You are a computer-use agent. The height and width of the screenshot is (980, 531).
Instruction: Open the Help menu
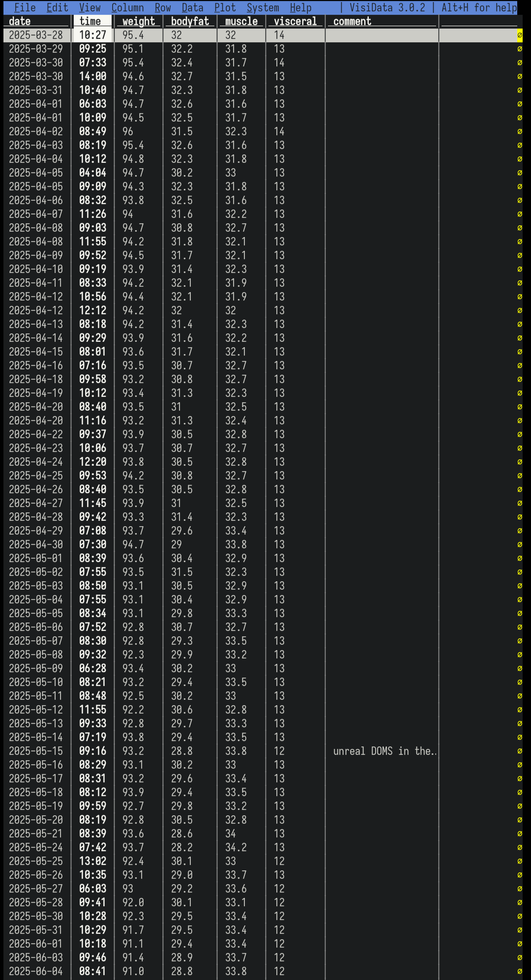coord(300,7)
